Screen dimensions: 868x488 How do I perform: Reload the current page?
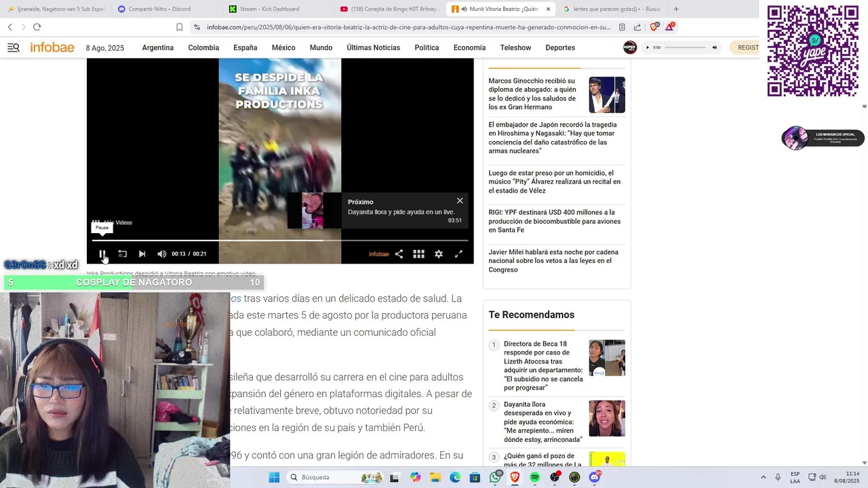(x=37, y=27)
